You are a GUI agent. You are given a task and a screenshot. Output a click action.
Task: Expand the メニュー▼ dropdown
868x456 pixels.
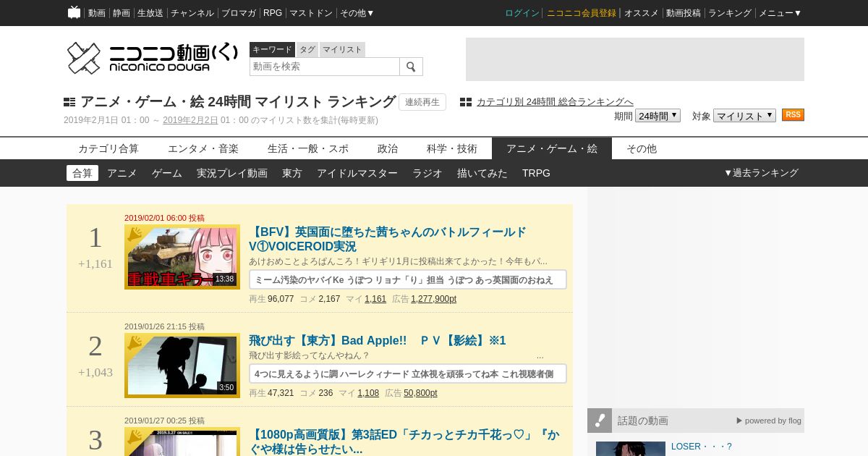tap(780, 13)
